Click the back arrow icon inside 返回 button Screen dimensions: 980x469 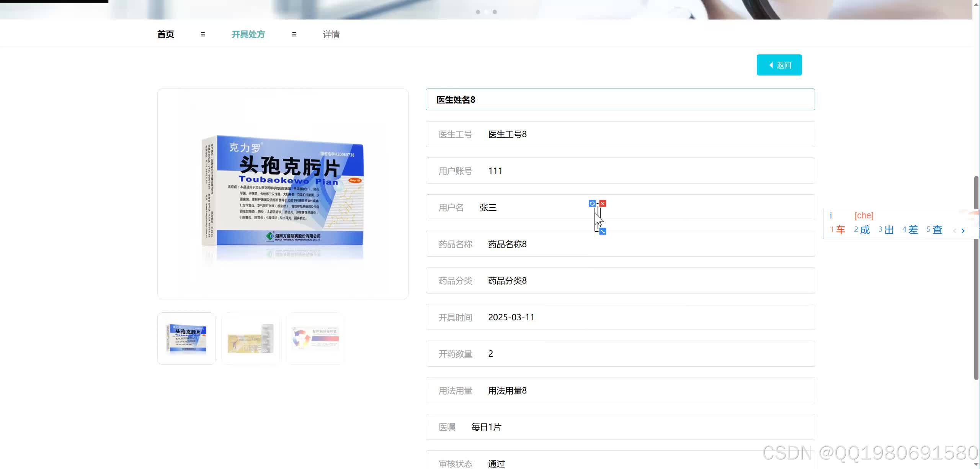pyautogui.click(x=770, y=65)
